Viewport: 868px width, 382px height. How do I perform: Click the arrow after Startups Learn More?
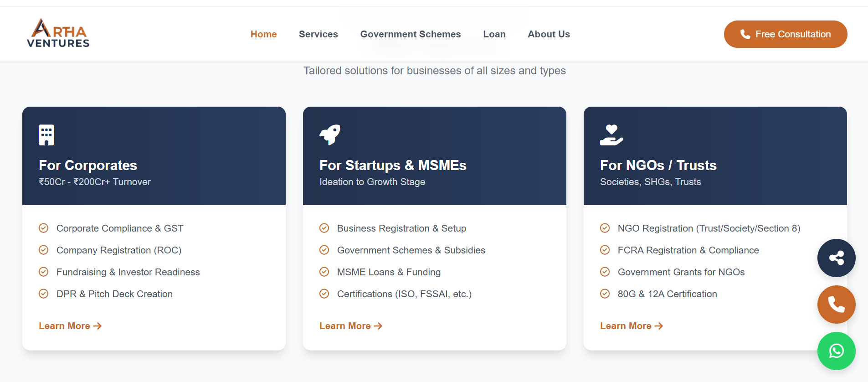coord(378,326)
